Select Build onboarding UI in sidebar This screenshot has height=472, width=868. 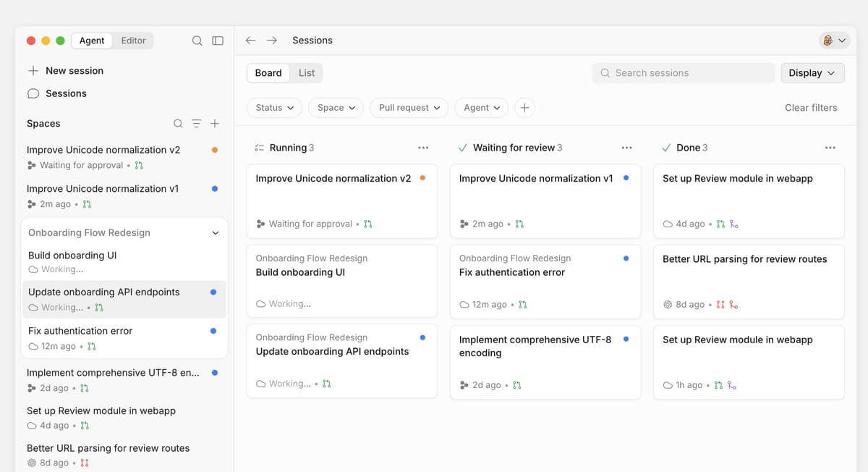point(124,262)
